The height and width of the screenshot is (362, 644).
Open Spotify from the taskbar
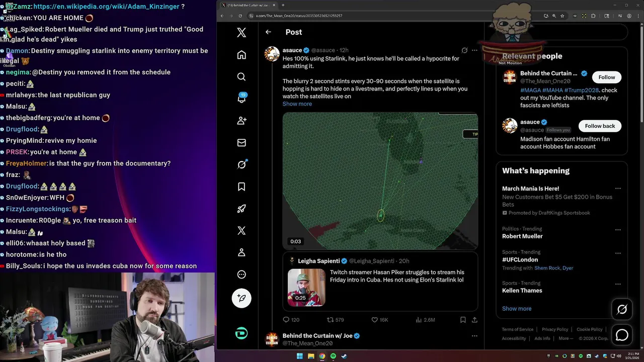point(333,356)
